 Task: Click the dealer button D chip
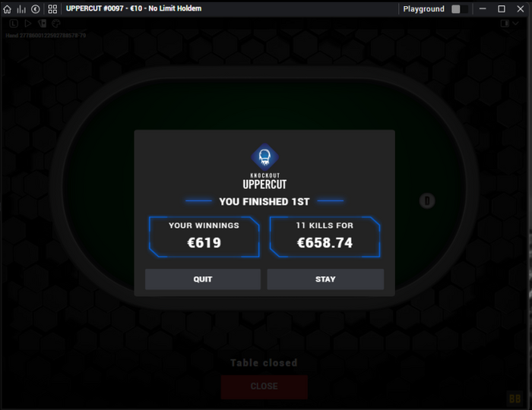pyautogui.click(x=427, y=201)
